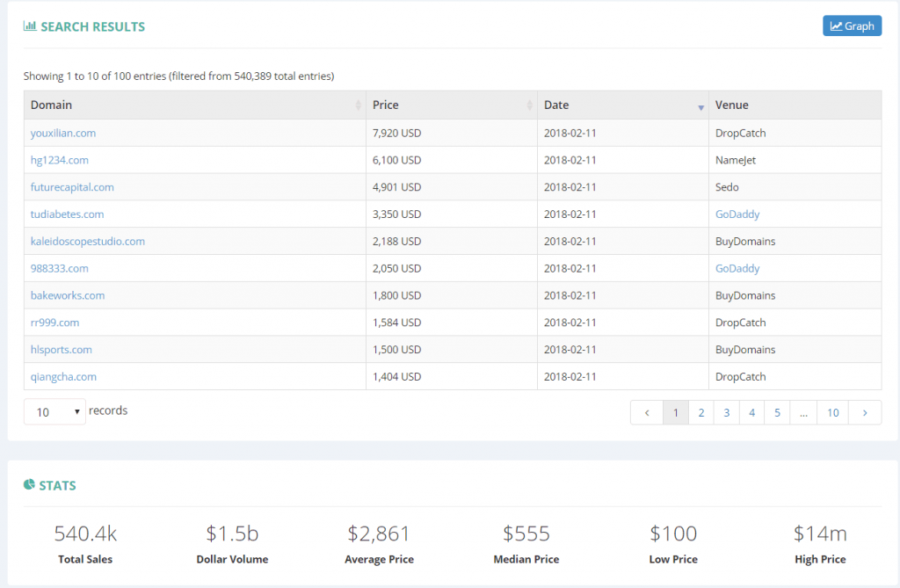Follow GoDaddy venue link in tudiabetes.com row
This screenshot has width=900, height=588.
tap(737, 214)
